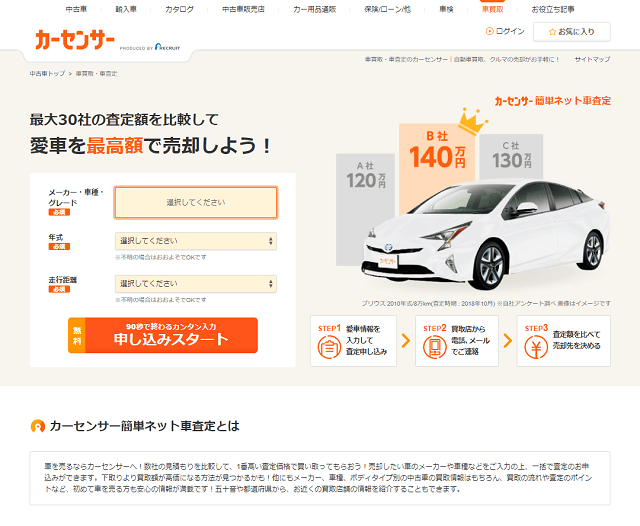Expand the 年式 dropdown
This screenshot has height=526, width=640.
[x=196, y=241]
